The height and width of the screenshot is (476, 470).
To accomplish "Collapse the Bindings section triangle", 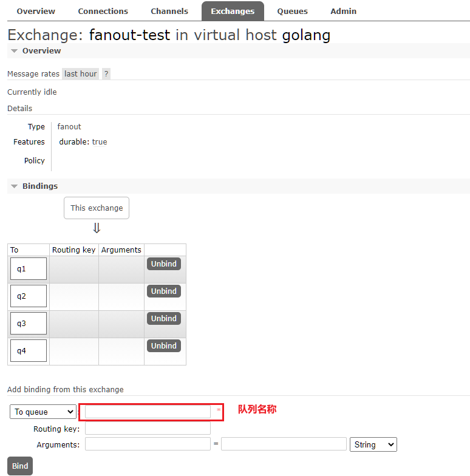I will [x=14, y=186].
